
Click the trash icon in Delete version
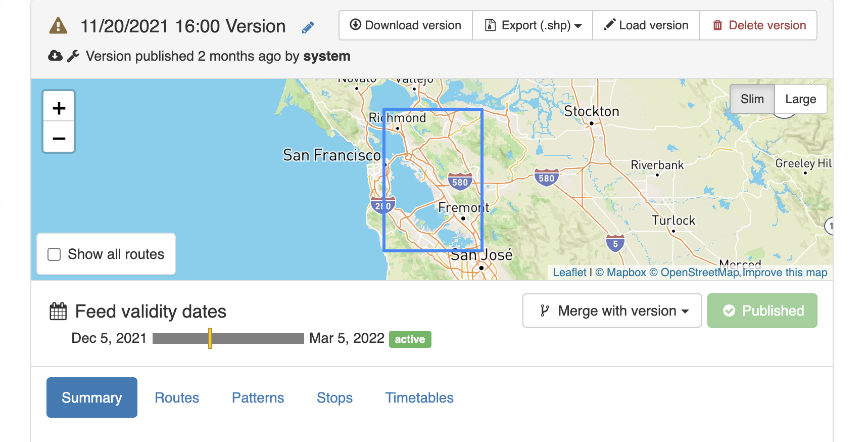pos(717,25)
